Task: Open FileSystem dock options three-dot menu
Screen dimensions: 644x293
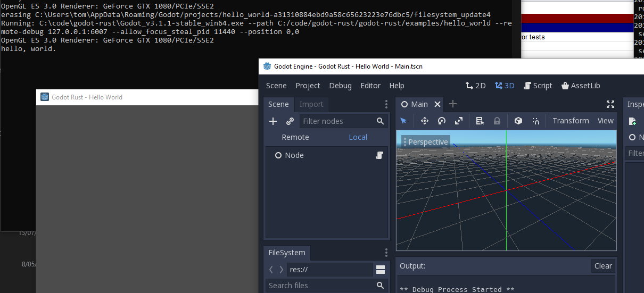Action: pos(386,253)
